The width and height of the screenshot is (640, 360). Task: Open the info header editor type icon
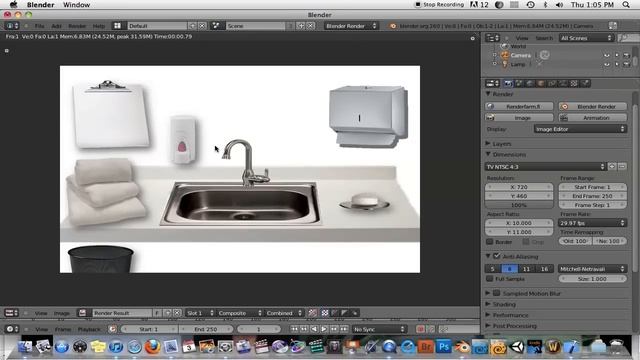pyautogui.click(x=11, y=26)
